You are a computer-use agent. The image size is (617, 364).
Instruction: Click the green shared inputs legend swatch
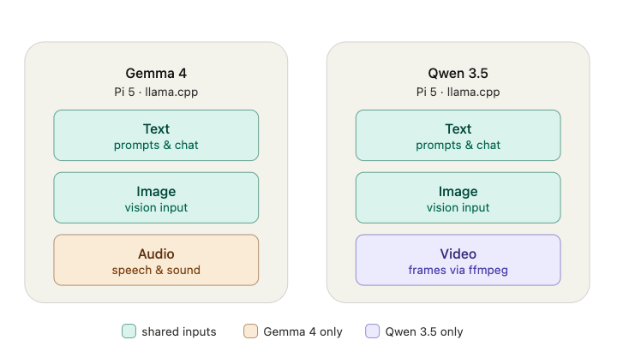129,331
